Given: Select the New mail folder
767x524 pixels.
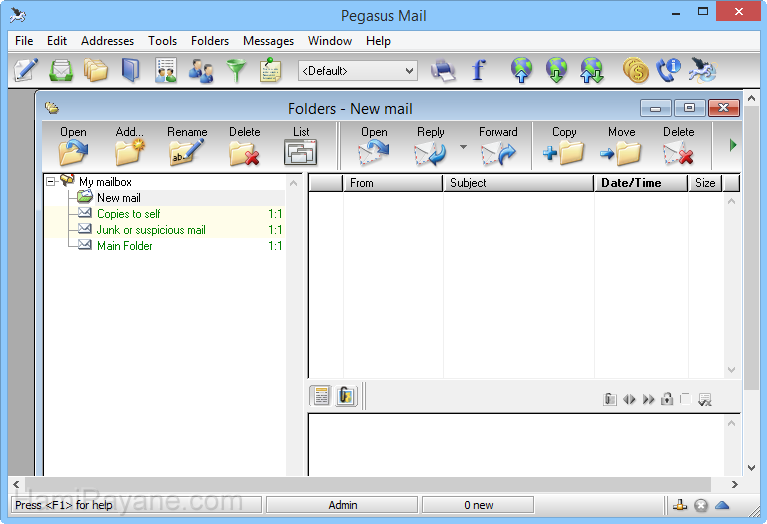Looking at the screenshot, I should coord(118,198).
